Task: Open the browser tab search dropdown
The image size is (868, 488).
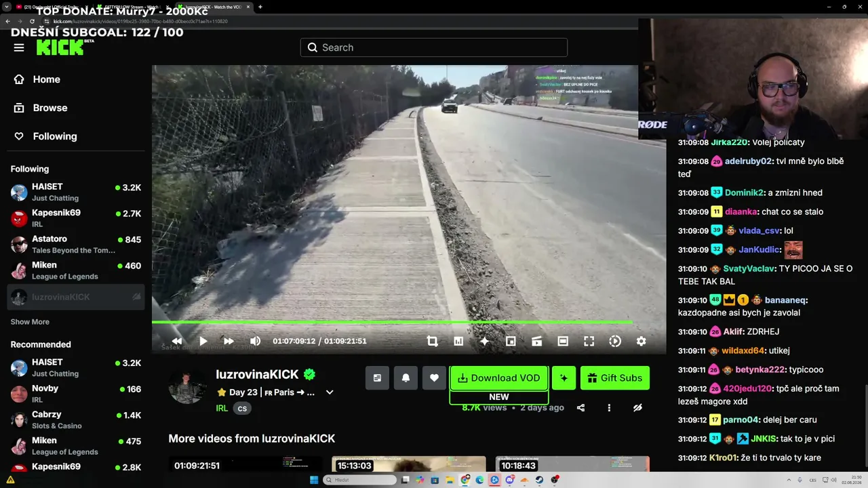Action: [7, 7]
